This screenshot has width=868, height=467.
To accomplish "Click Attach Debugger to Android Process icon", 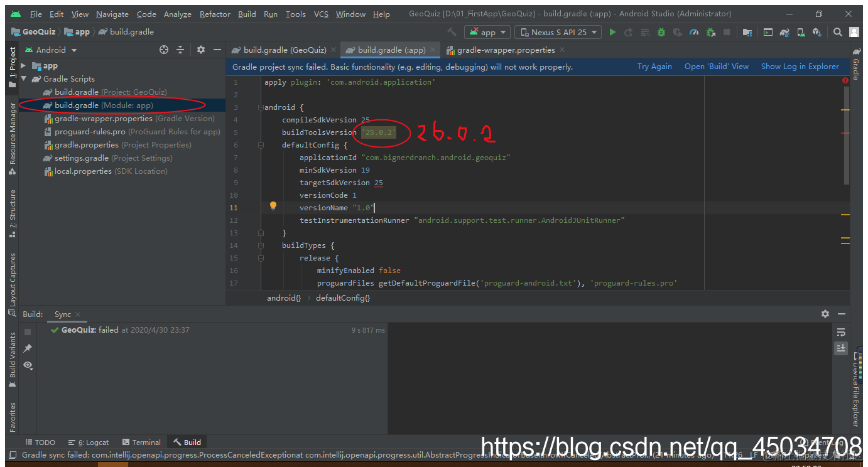I will pos(710,32).
